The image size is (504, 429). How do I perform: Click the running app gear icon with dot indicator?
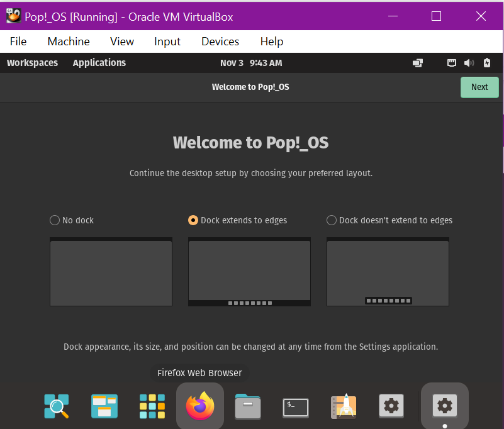[445, 406]
